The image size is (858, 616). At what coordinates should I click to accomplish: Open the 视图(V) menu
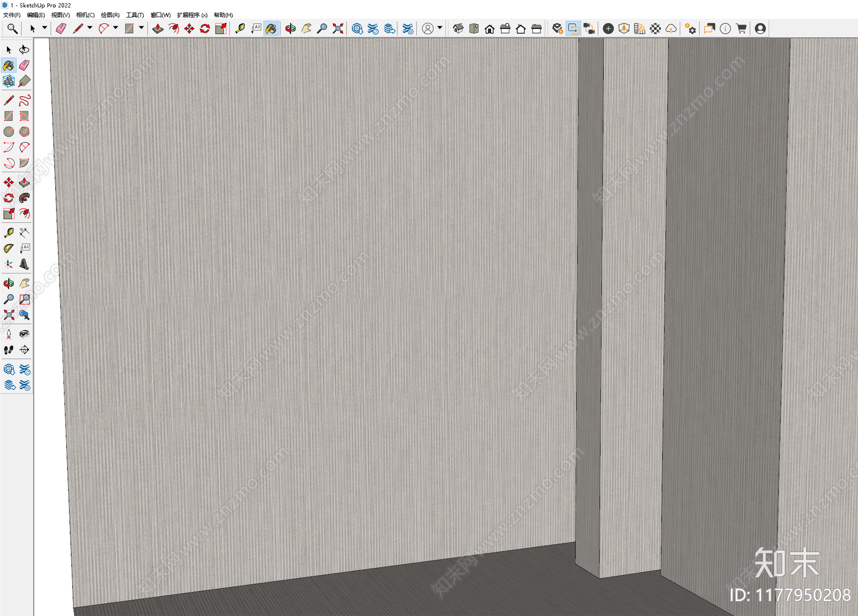(61, 15)
